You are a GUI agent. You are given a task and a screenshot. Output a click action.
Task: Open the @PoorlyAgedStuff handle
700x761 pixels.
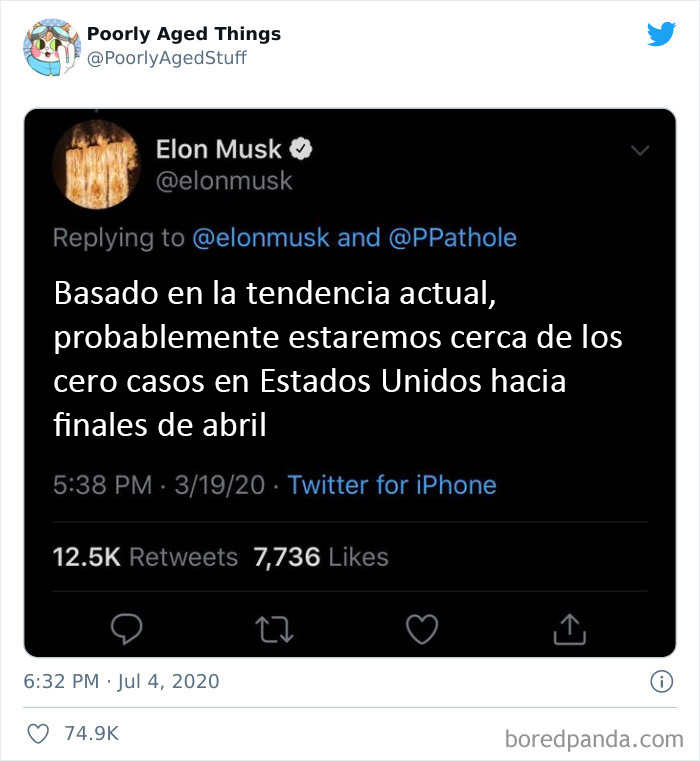point(167,58)
